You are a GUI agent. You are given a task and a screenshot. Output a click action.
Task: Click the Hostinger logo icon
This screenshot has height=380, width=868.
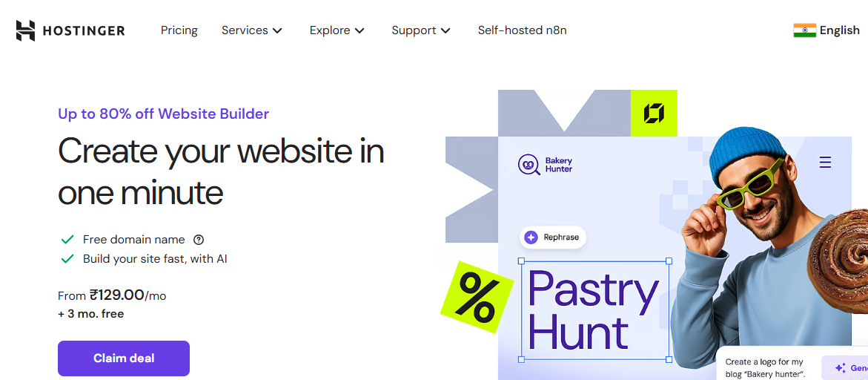26,30
